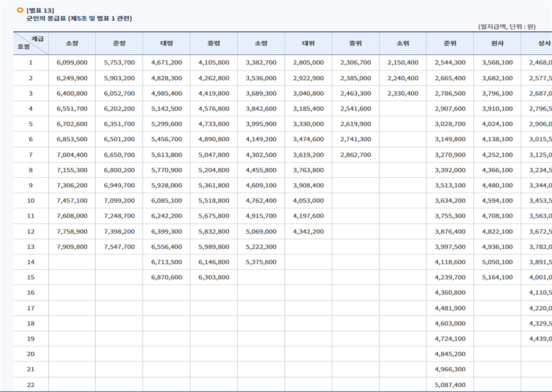The image size is (552, 392).
Task: Select the 대위 salary 4,342,200 cell
Action: (308, 232)
